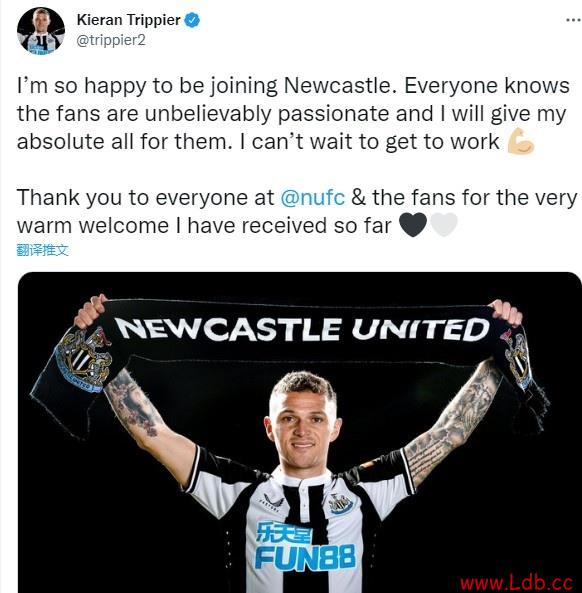Image resolution: width=582 pixels, height=593 pixels.
Task: Click the flexed bicep emoji
Action: pos(521,141)
